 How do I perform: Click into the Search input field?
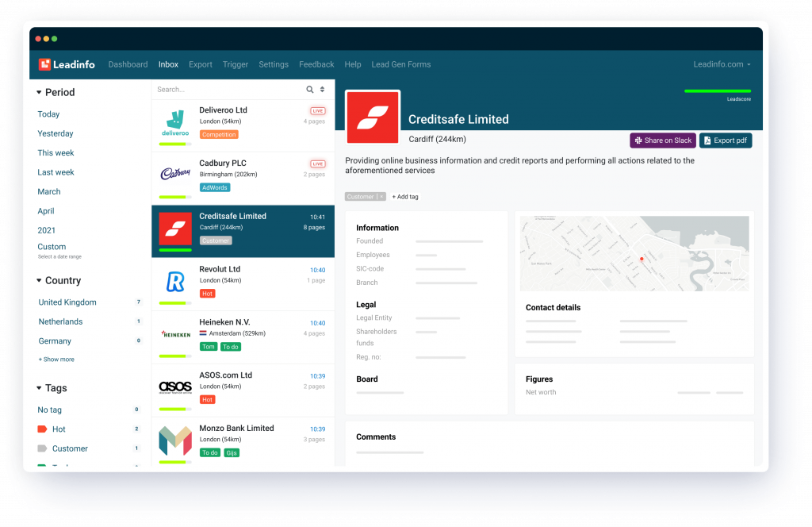tap(226, 90)
